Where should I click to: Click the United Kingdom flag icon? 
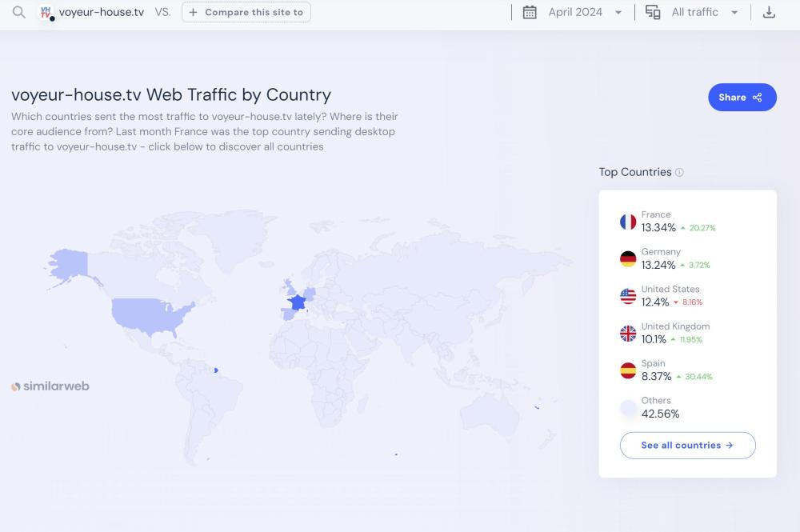click(628, 334)
